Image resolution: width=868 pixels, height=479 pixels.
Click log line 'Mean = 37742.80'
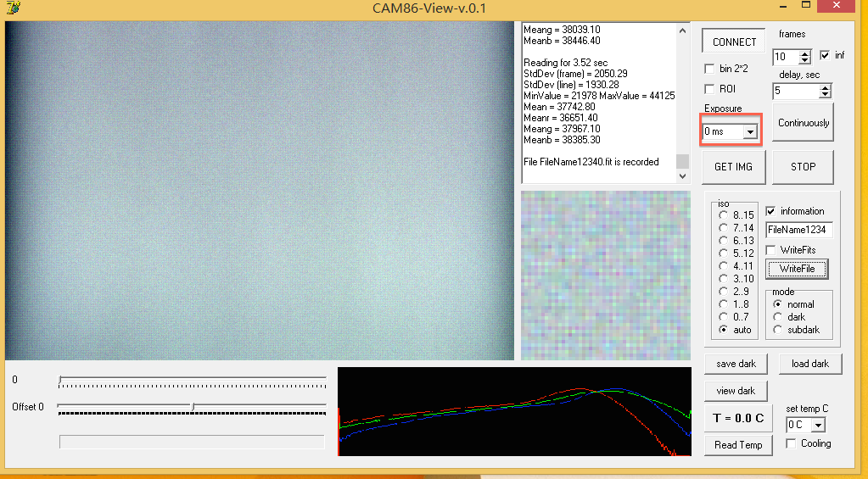coord(560,107)
